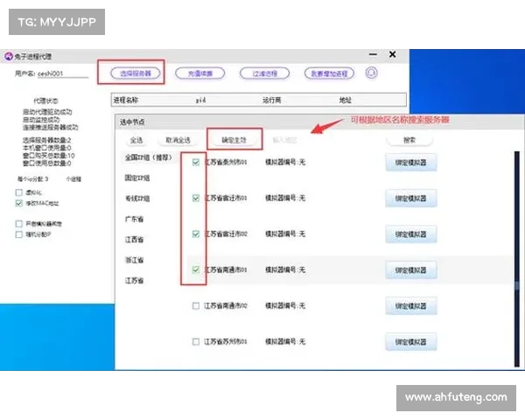Click the pid column header
This screenshot has height=420, width=525.
click(x=200, y=100)
